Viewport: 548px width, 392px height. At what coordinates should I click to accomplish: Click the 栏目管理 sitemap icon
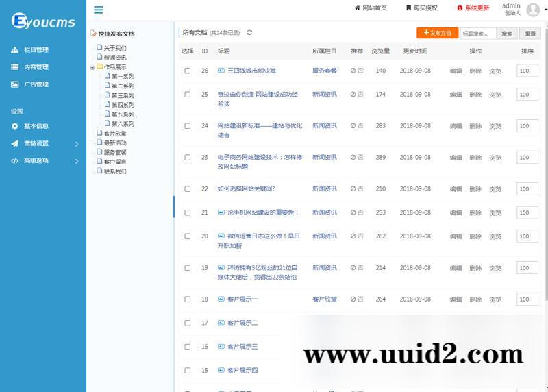(x=14, y=49)
